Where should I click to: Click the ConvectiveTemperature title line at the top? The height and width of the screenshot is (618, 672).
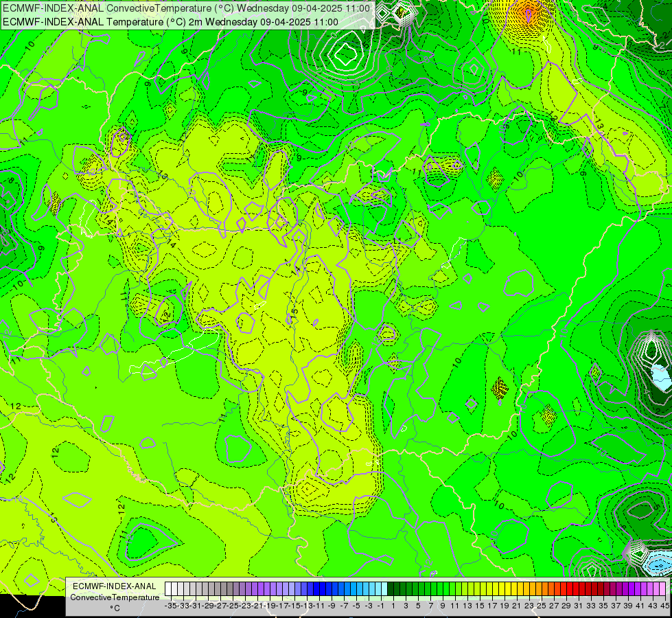tap(187, 8)
